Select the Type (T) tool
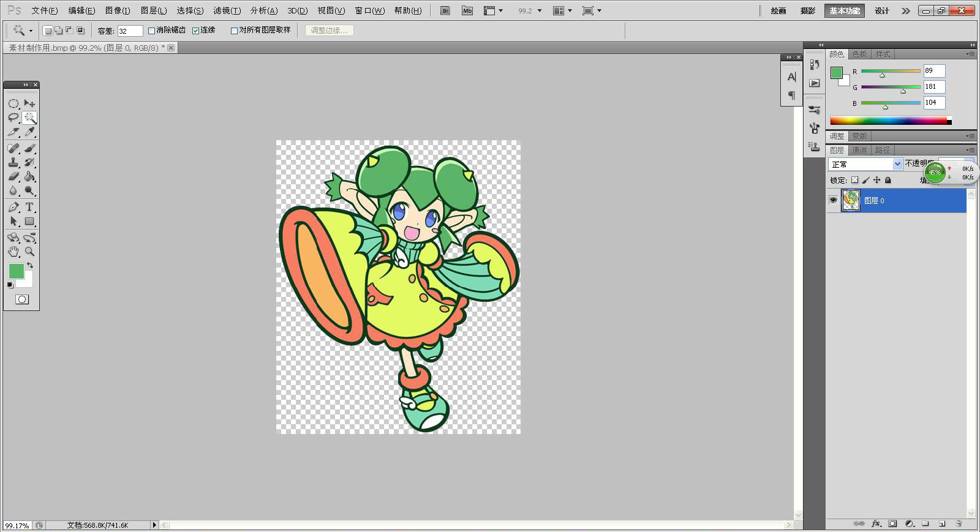 pos(29,207)
